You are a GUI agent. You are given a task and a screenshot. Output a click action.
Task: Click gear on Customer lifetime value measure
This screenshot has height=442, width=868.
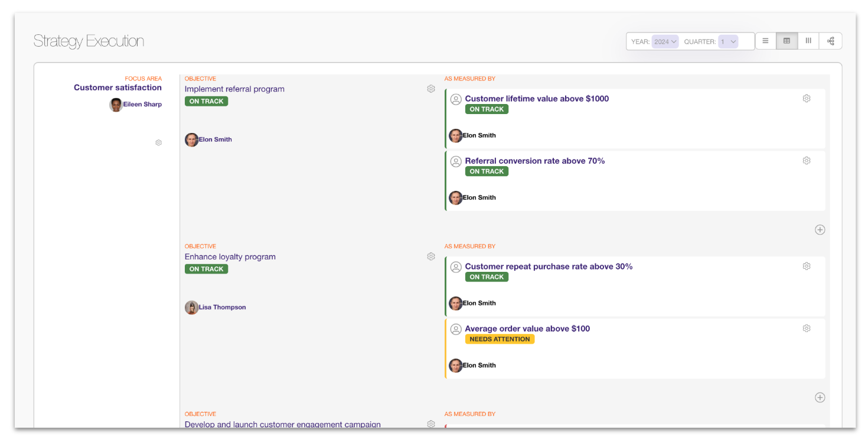[x=807, y=99]
